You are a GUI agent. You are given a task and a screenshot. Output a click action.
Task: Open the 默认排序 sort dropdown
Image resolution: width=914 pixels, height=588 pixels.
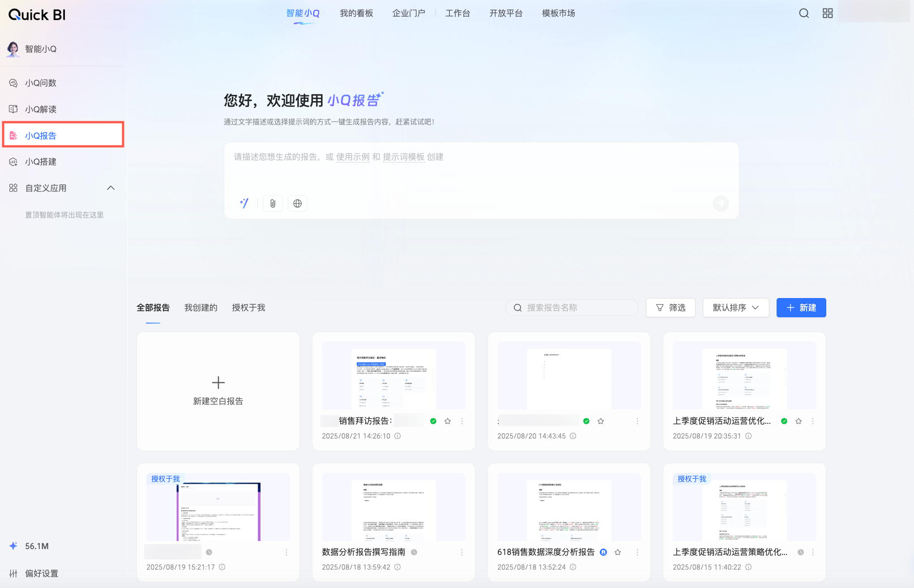point(736,308)
